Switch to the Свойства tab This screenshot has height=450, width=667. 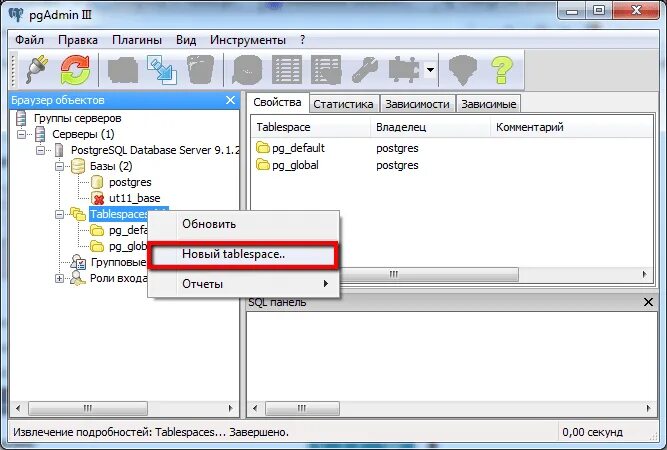tap(277, 103)
